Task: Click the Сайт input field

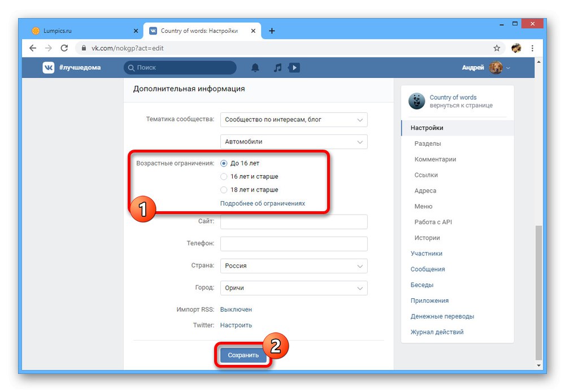Action: [294, 221]
